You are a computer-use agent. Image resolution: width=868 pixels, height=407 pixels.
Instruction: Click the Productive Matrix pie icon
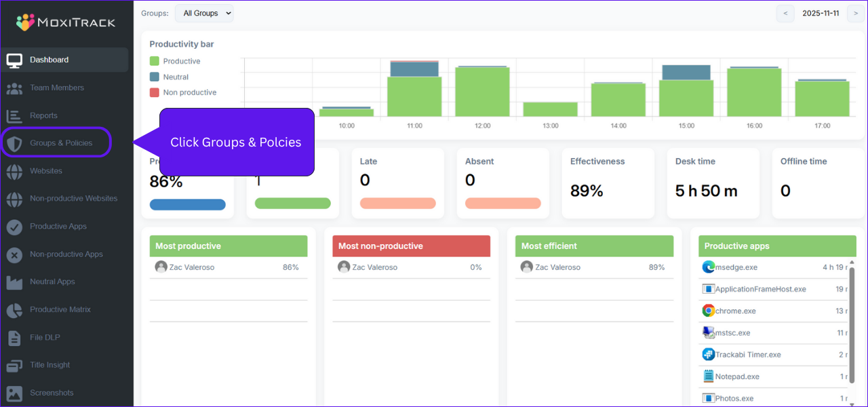tap(14, 310)
